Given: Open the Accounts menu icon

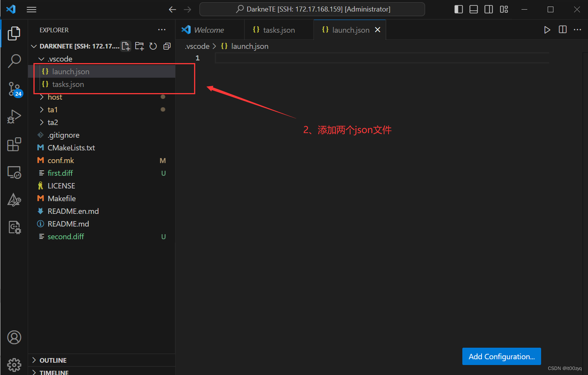Looking at the screenshot, I should [14, 337].
